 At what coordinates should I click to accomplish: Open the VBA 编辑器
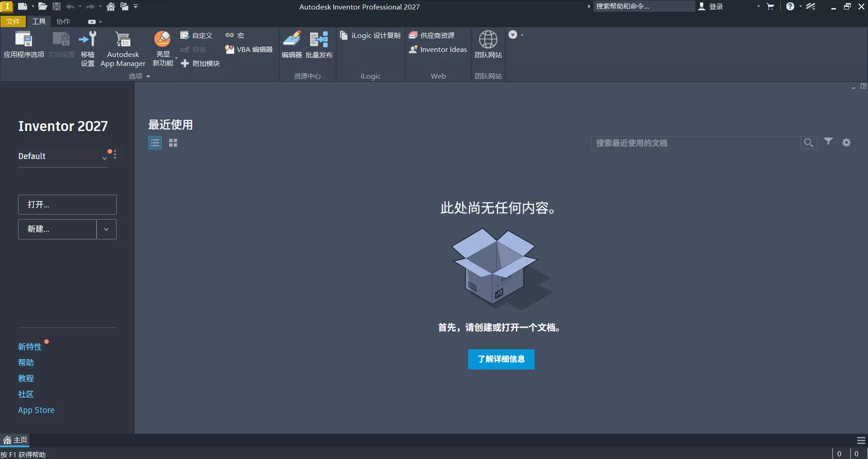pyautogui.click(x=249, y=50)
